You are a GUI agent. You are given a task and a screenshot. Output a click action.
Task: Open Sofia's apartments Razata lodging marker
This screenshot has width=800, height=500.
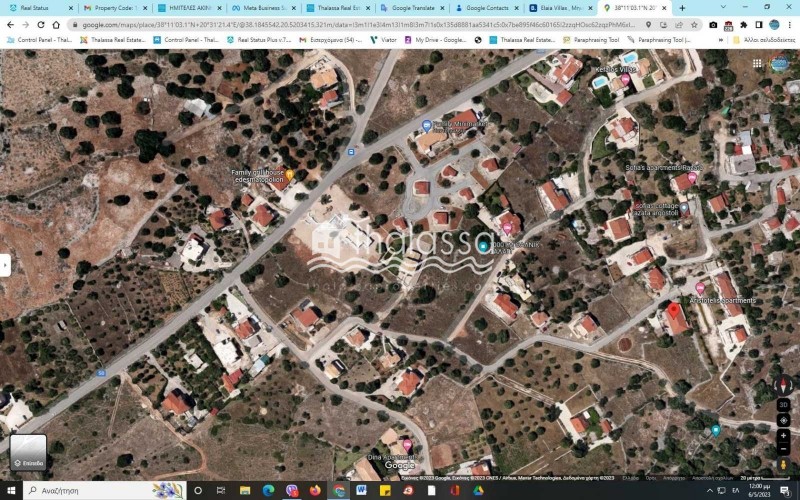point(692,178)
